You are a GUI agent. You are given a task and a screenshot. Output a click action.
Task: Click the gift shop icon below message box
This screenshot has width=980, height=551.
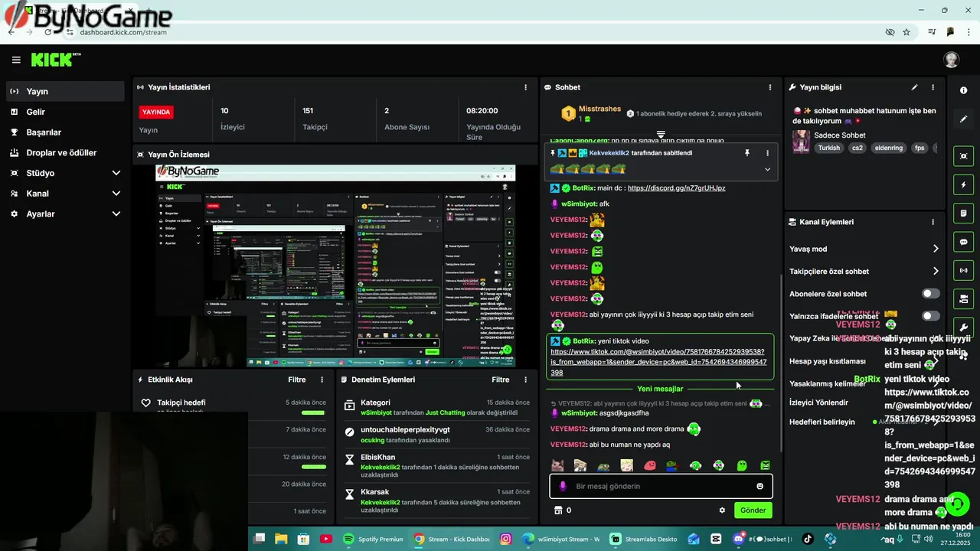coord(558,510)
